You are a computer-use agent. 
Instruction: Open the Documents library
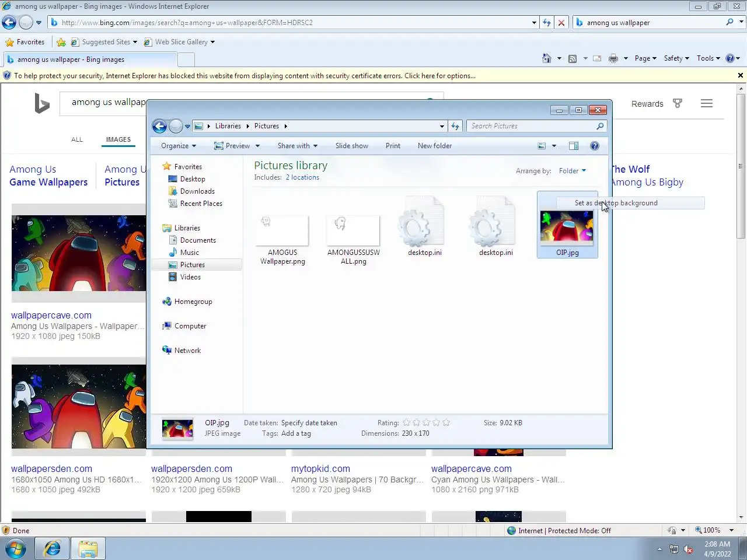(198, 240)
